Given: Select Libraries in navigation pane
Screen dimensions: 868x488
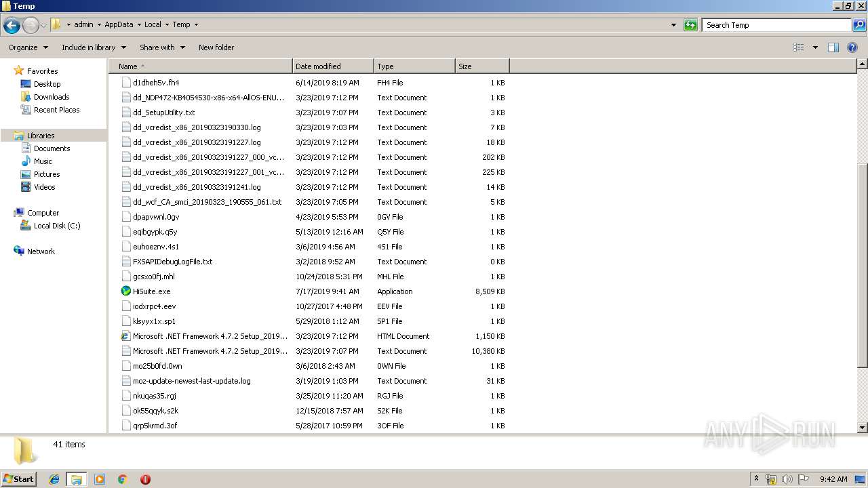Looking at the screenshot, I should pos(41,136).
